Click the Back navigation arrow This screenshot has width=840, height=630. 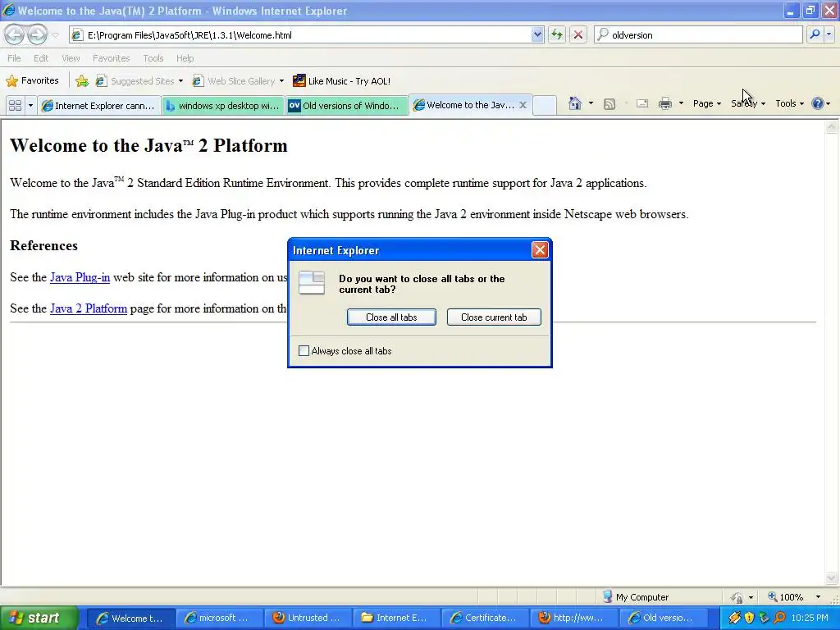(15, 34)
